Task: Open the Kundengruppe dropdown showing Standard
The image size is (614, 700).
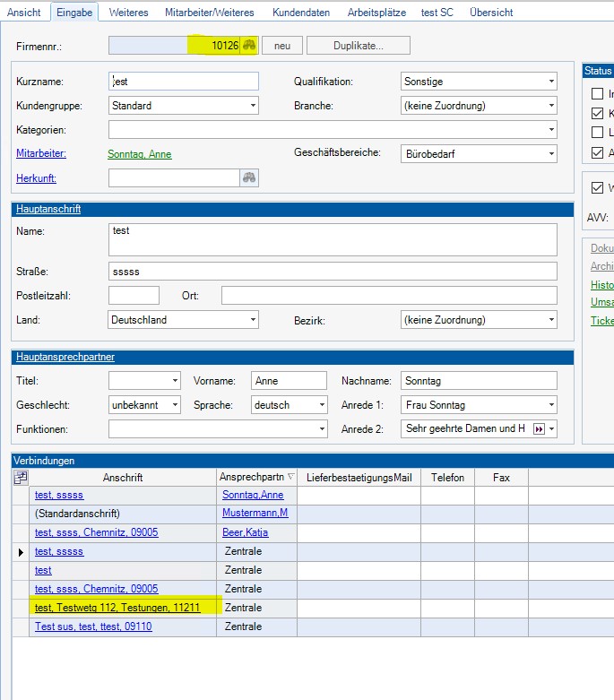Action: 253,106
